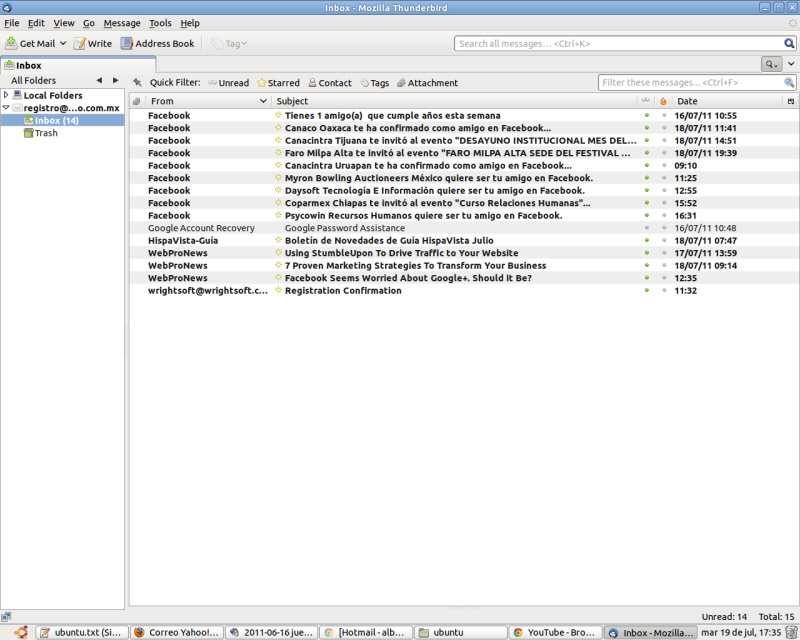The image size is (800, 640).
Task: Click the activity throbber icon
Action: [792, 23]
